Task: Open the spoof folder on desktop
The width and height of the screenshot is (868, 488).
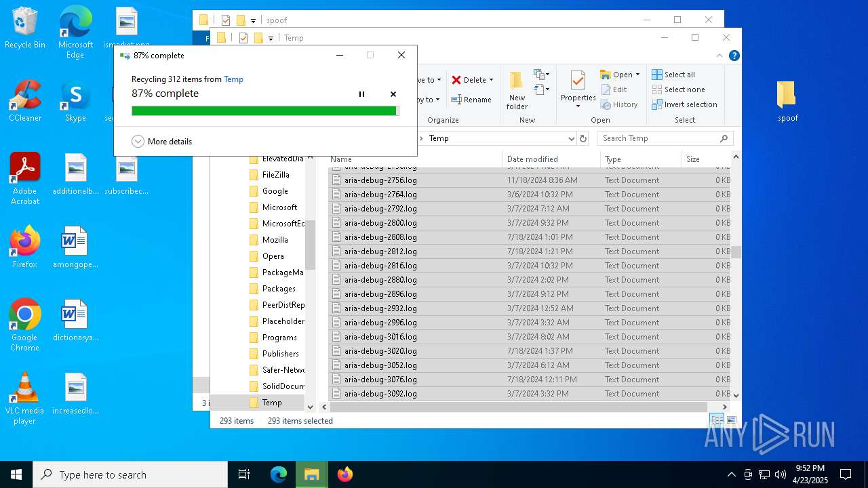Action: [787, 101]
